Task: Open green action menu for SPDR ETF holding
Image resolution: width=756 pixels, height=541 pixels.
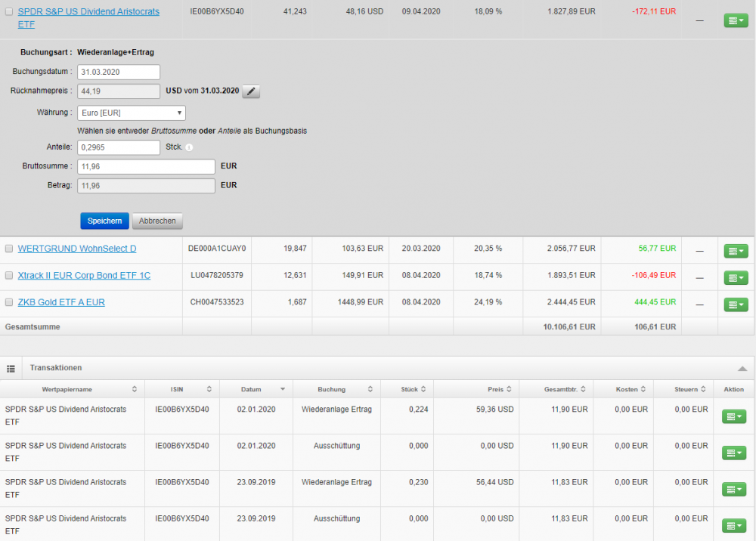Action: pos(735,20)
